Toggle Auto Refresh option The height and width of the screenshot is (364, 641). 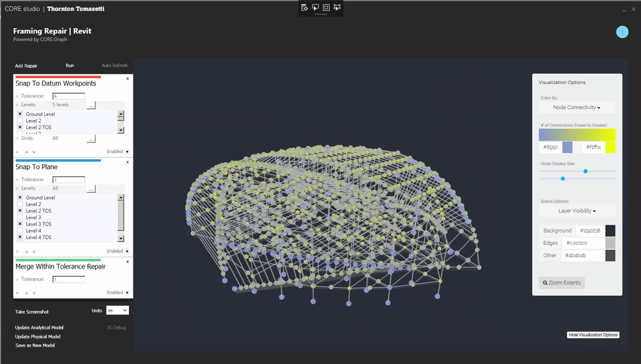pyautogui.click(x=115, y=65)
